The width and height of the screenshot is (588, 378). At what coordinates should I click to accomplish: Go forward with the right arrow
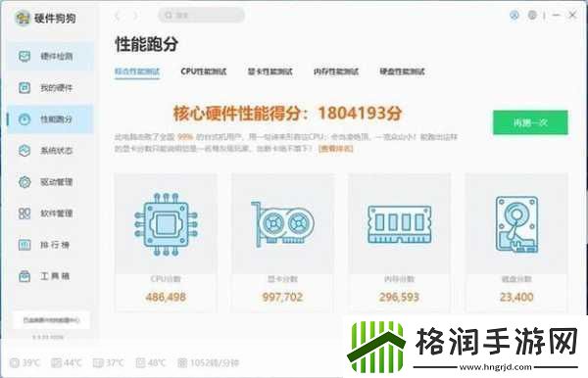tap(135, 16)
